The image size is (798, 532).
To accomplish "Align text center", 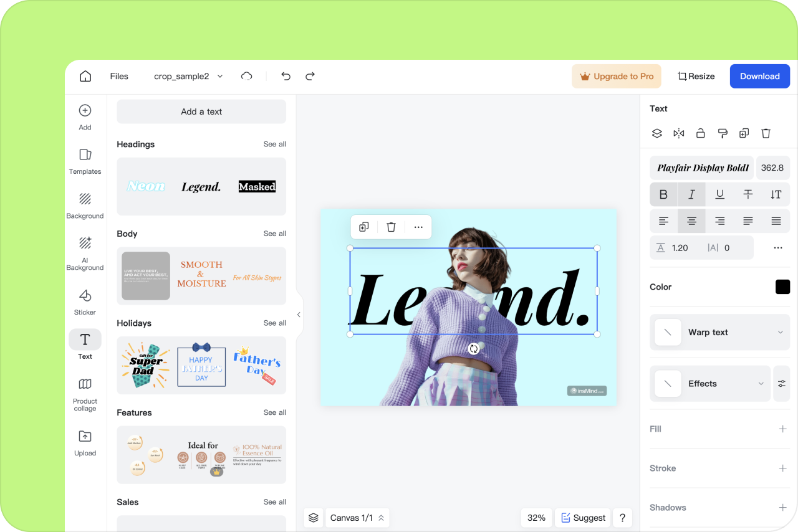I will click(x=691, y=221).
